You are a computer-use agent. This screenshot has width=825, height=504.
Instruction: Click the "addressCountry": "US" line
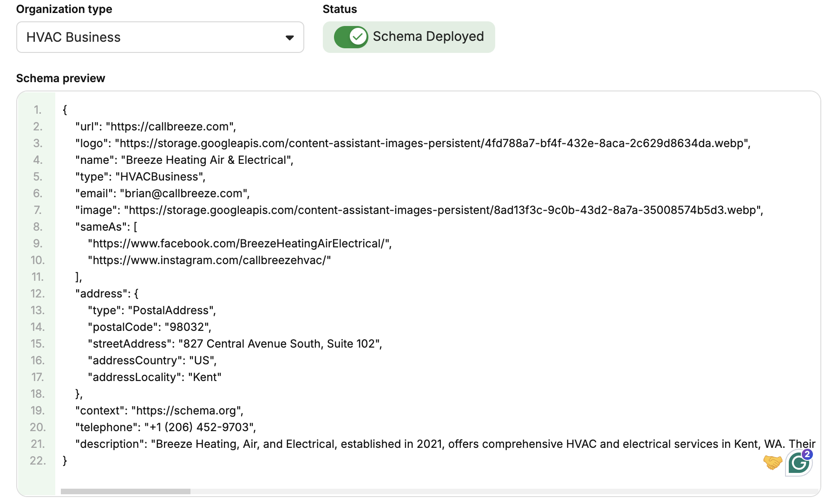pos(152,361)
